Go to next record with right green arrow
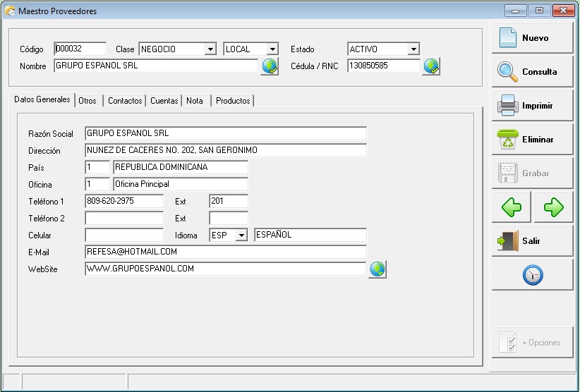 pos(554,207)
